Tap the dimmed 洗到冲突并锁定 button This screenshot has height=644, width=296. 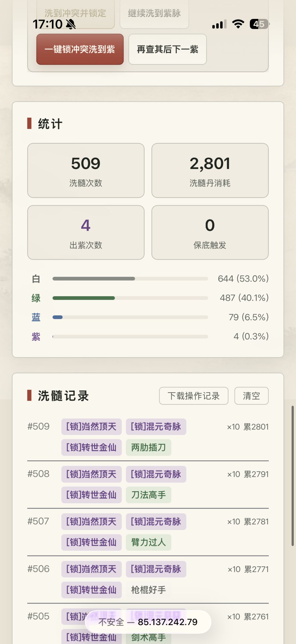click(75, 13)
